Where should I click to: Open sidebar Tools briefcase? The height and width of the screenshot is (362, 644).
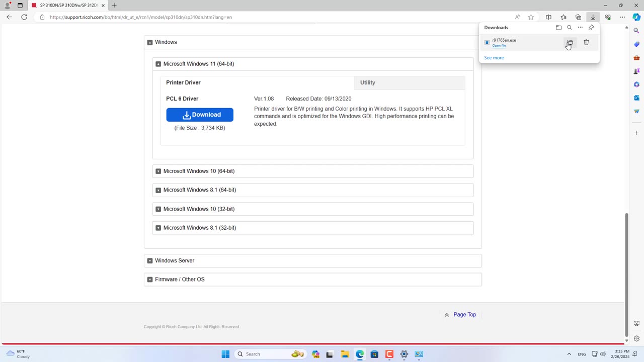click(636, 58)
